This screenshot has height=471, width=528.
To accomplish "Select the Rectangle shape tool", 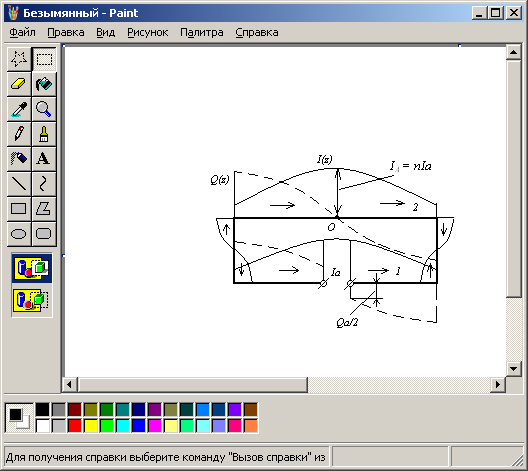I will click(19, 208).
